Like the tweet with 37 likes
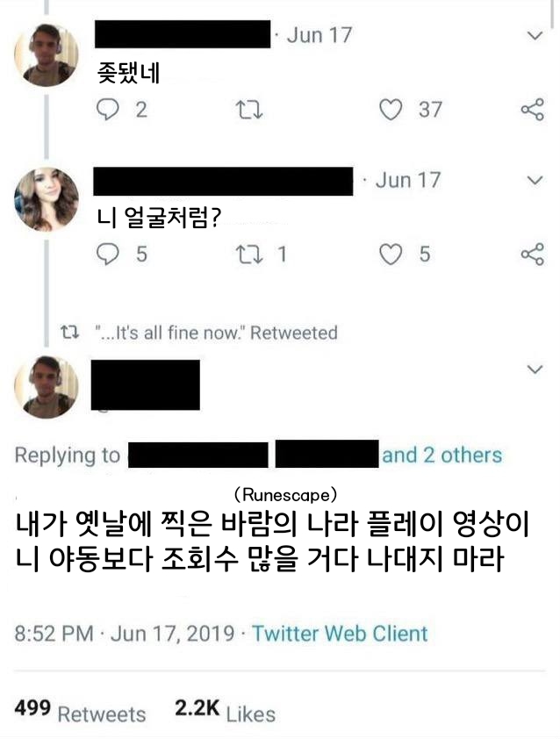This screenshot has height=739, width=560. point(392,111)
